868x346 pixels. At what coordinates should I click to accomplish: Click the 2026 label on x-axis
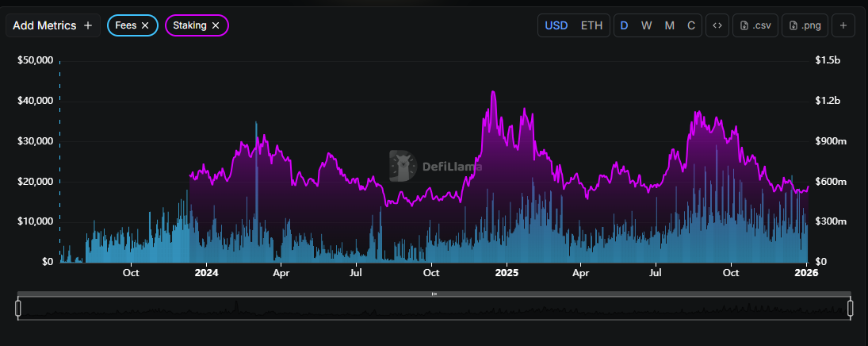tap(806, 273)
